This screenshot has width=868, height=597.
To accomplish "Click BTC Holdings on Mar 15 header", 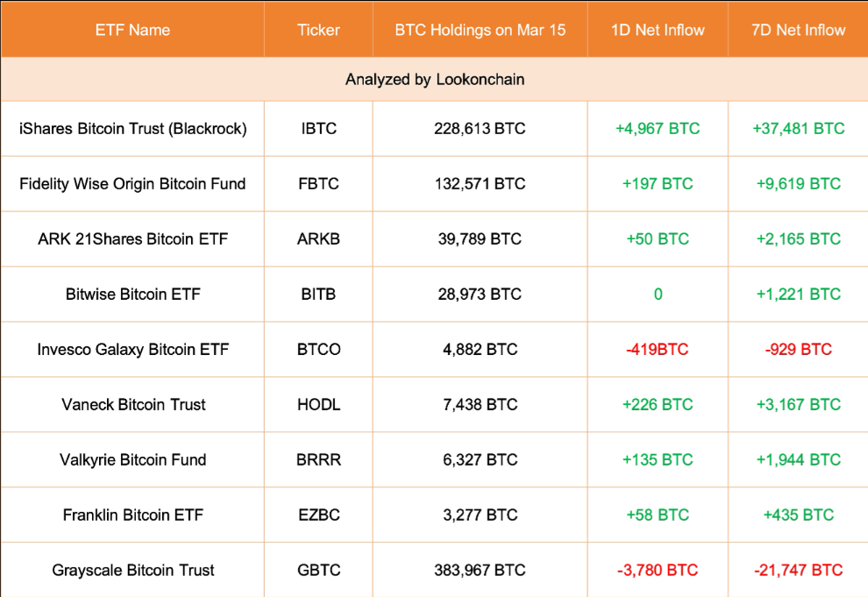I will (x=480, y=30).
